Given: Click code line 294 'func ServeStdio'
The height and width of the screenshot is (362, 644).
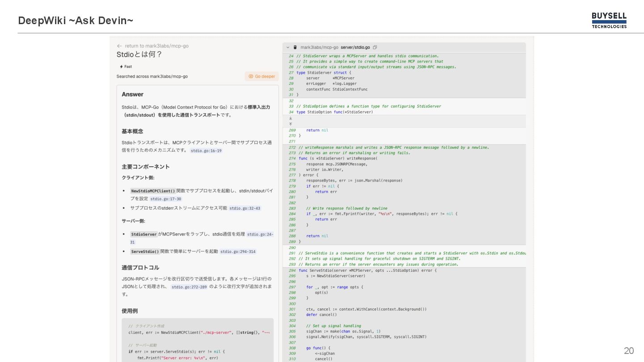Looking at the screenshot, I should pyautogui.click(x=368, y=270).
